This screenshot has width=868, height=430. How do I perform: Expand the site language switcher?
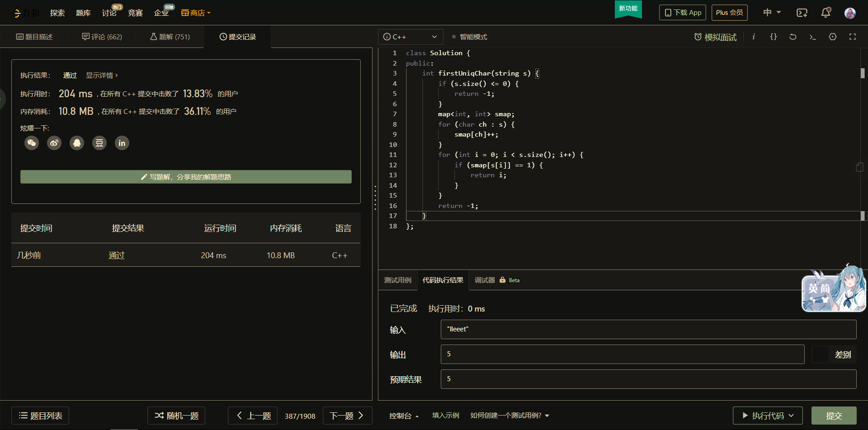coord(772,13)
